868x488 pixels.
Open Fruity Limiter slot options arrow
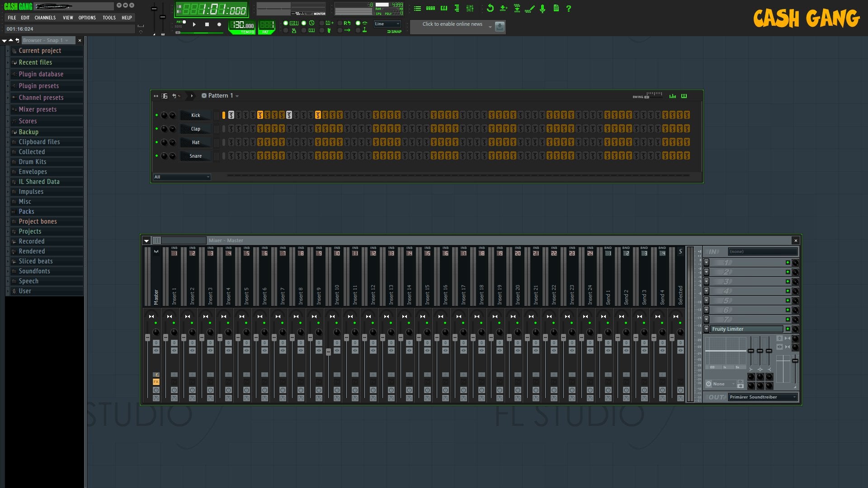[706, 329]
